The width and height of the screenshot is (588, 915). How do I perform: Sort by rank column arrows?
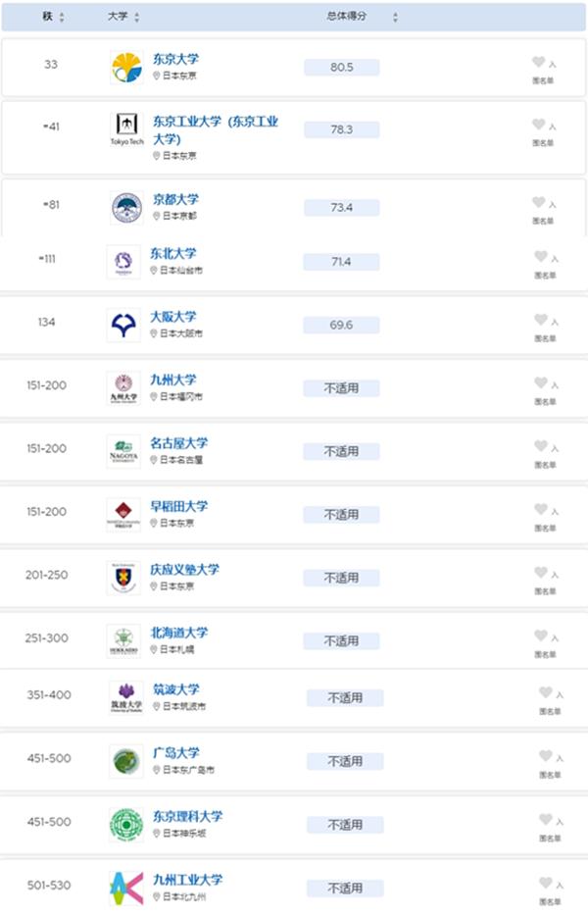[x=62, y=17]
